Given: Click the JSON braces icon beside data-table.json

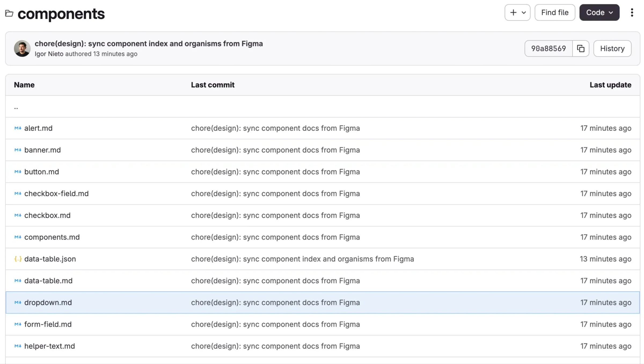Looking at the screenshot, I should [18, 259].
